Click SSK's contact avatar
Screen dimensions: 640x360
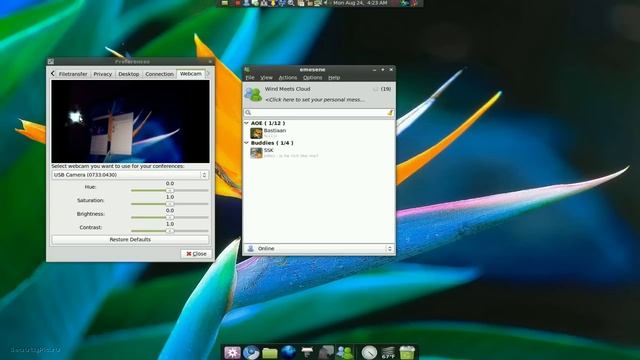[x=256, y=153]
